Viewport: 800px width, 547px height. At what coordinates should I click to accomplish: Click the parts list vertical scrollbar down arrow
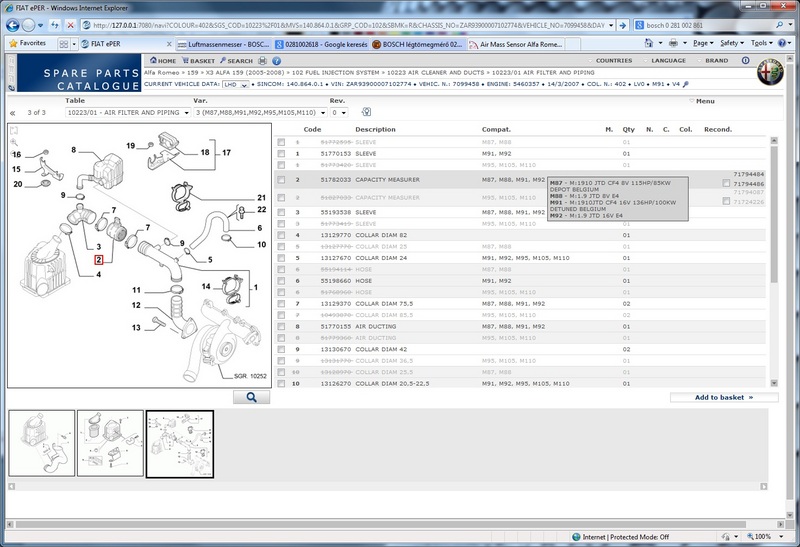[774, 383]
